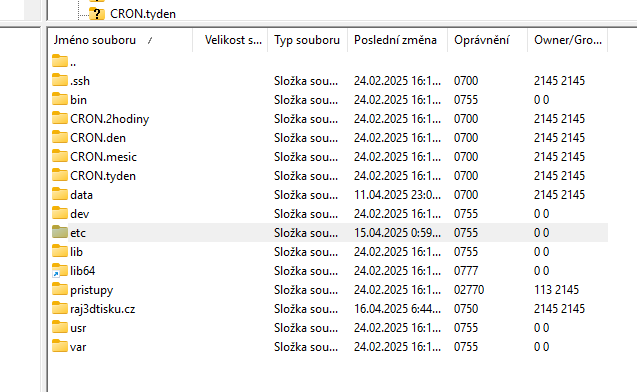The width and height of the screenshot is (637, 392).
Task: Click the pristupy folder icon
Action: coord(60,289)
